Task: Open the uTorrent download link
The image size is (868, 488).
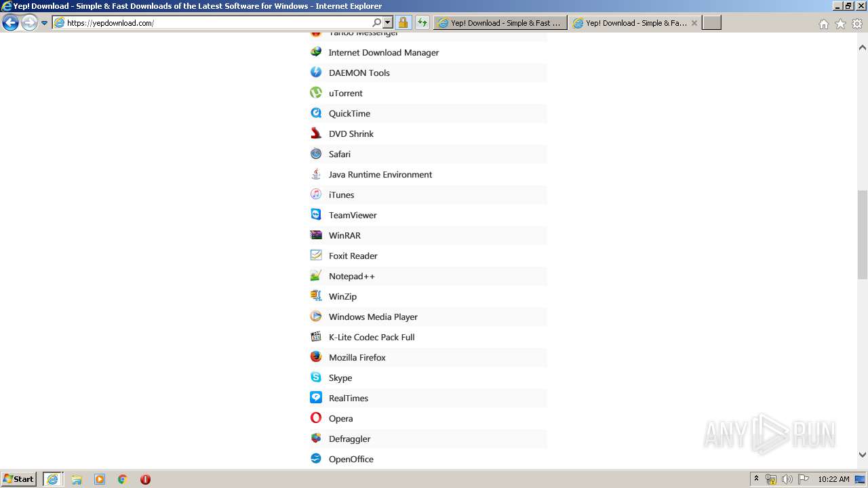Action: [346, 93]
